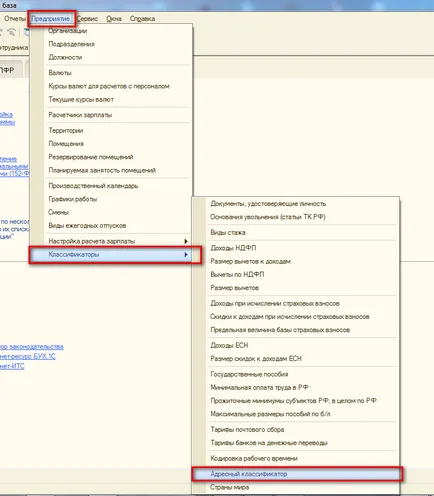Select Кодировка рабочего времени entry
Image resolution: width=434 pixels, height=496 pixels.
click(x=254, y=458)
